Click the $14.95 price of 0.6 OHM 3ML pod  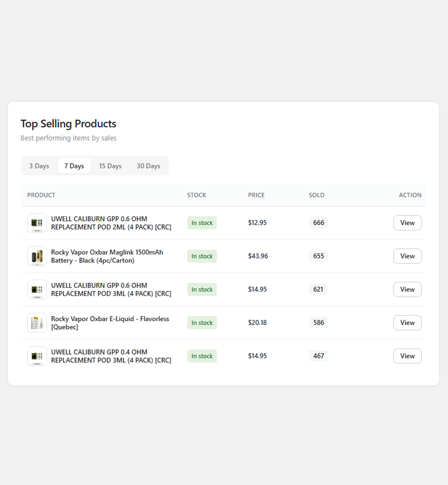click(x=257, y=289)
